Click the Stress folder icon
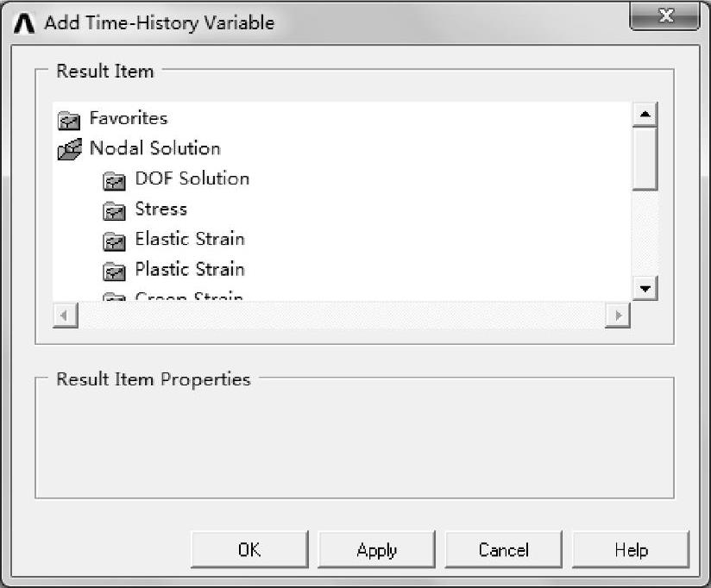 click(x=114, y=210)
